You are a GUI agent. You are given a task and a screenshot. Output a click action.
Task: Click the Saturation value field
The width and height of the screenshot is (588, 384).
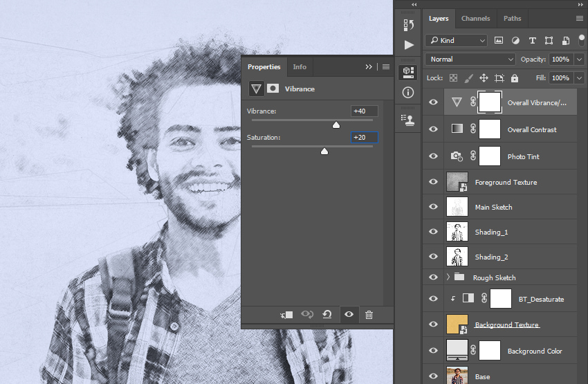(x=364, y=138)
